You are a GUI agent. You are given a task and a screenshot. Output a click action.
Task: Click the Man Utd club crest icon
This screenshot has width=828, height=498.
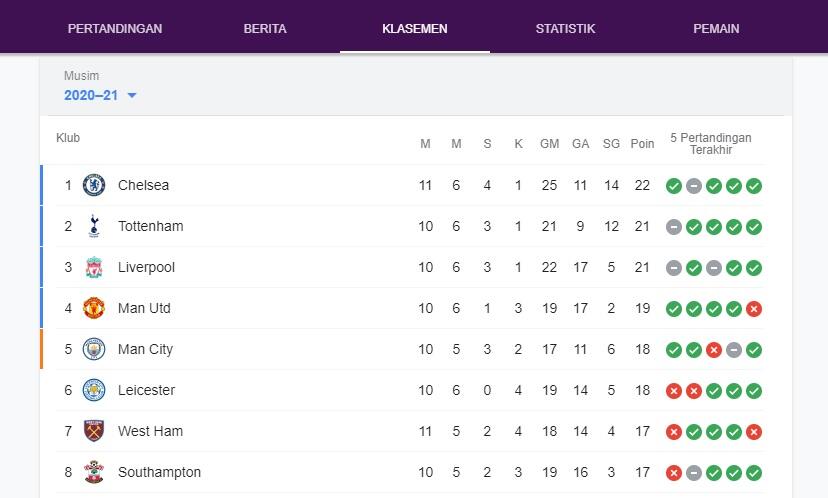click(94, 308)
